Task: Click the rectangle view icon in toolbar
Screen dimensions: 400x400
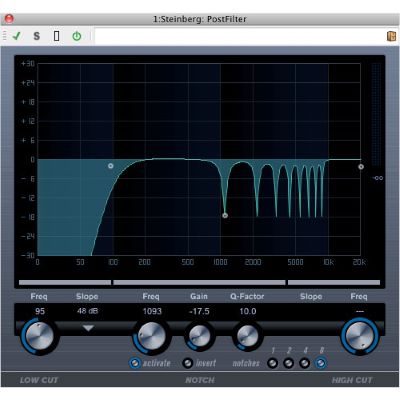Action: click(57, 36)
